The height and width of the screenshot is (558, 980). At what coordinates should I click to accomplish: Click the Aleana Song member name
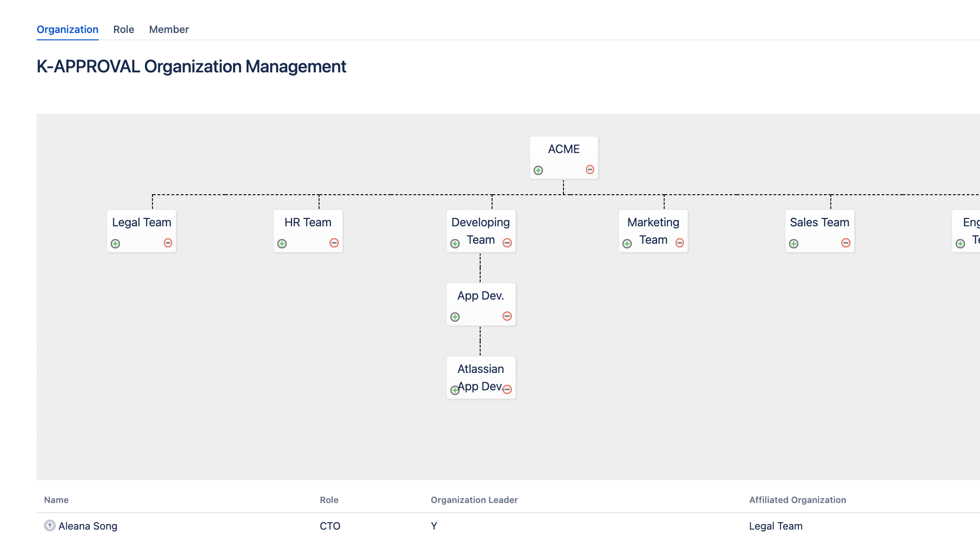(88, 526)
